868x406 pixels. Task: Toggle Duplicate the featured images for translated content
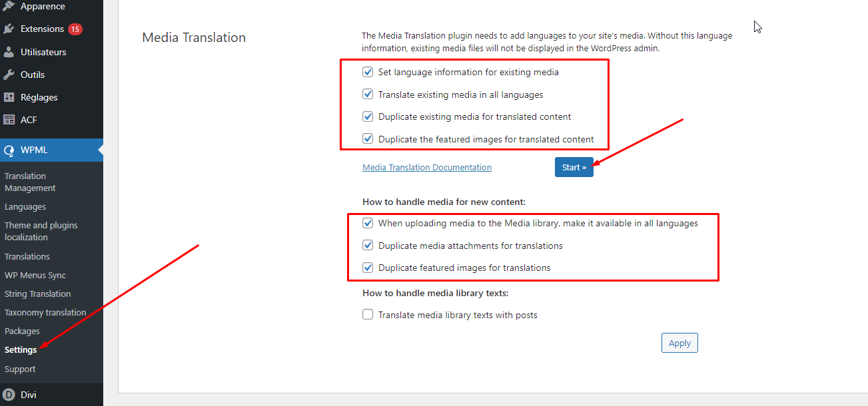tap(368, 139)
